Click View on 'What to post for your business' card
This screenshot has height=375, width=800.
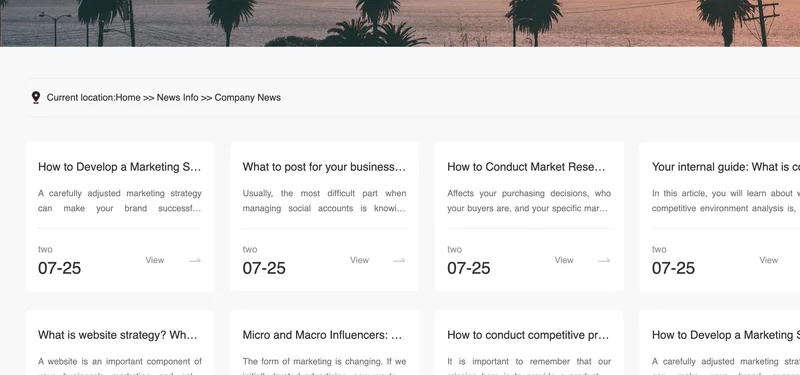359,260
